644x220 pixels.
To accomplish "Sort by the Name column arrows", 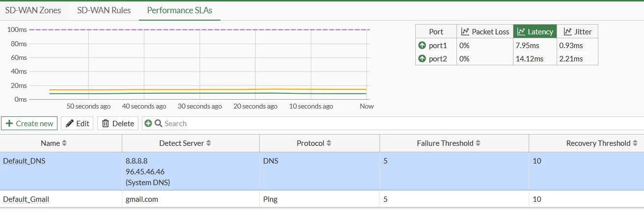I will [x=64, y=143].
